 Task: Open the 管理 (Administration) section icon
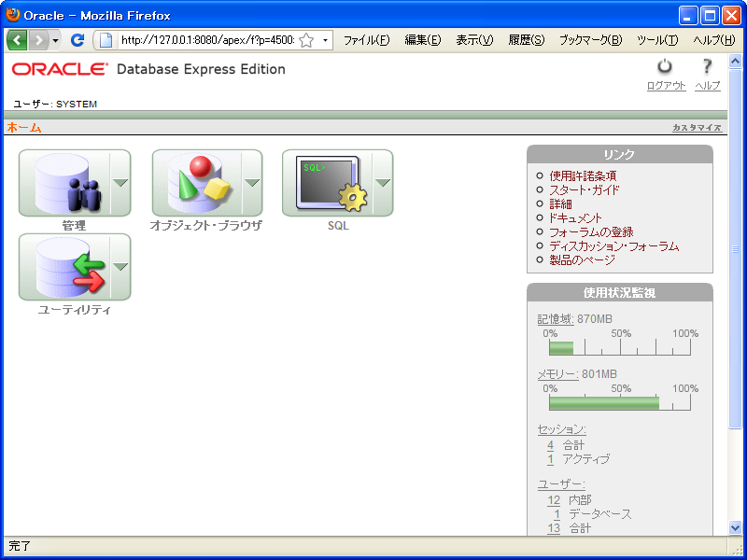click(x=69, y=183)
